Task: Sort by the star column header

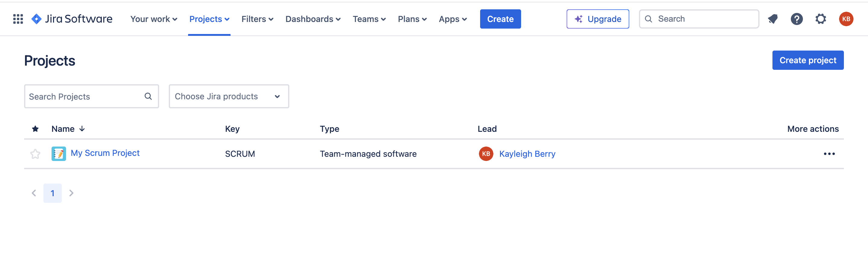Action: (35, 129)
